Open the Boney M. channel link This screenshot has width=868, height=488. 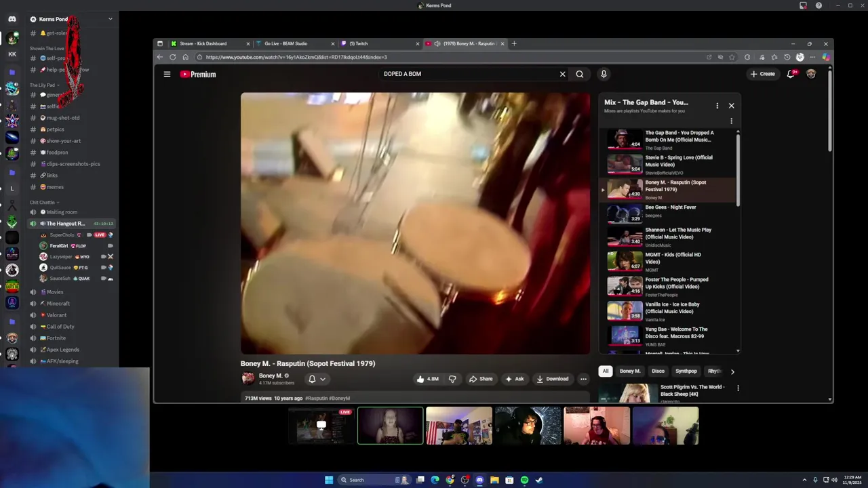point(270,375)
